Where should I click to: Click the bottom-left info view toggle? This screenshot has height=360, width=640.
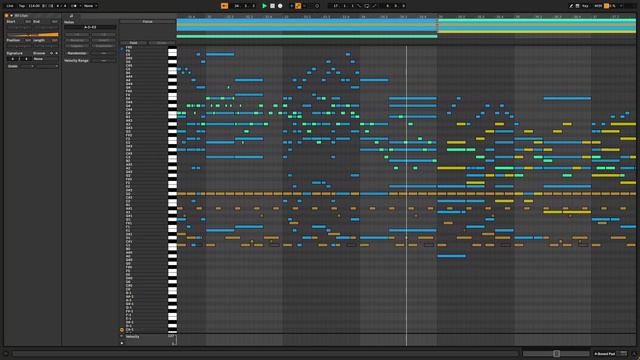click(6, 354)
